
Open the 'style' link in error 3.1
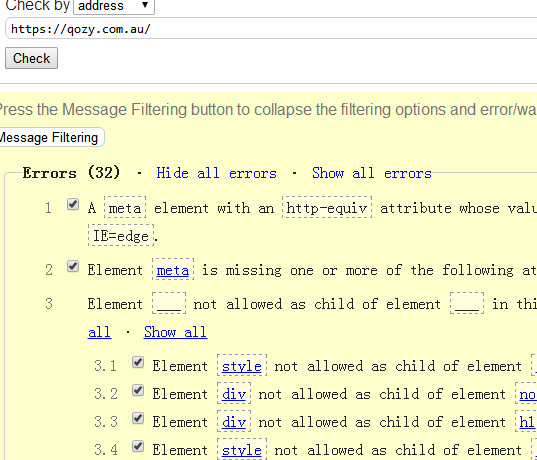[242, 366]
